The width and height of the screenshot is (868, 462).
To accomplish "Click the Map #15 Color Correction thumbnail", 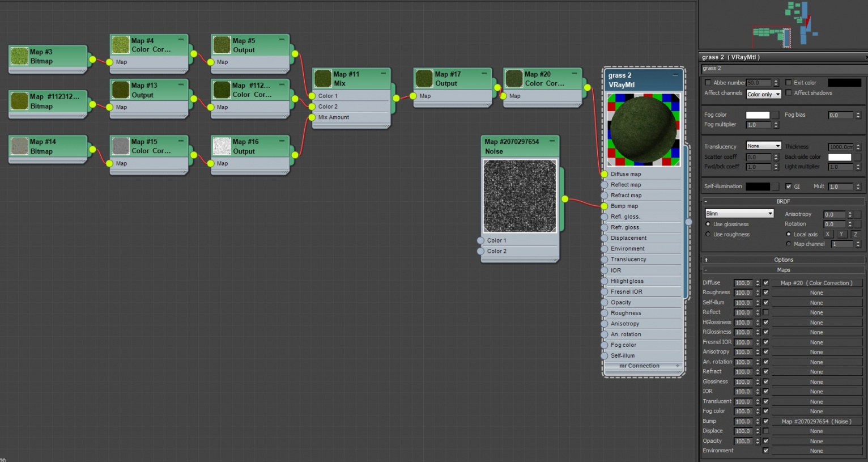I will point(120,146).
